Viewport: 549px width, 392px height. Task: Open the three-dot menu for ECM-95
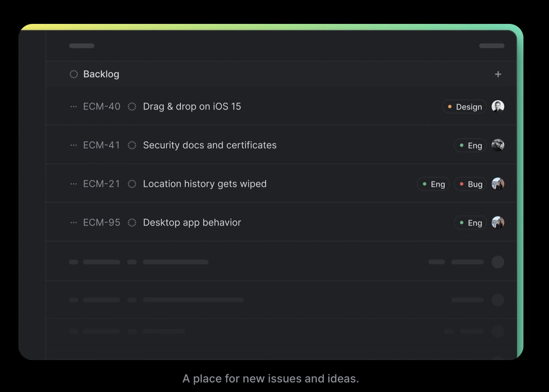(73, 222)
